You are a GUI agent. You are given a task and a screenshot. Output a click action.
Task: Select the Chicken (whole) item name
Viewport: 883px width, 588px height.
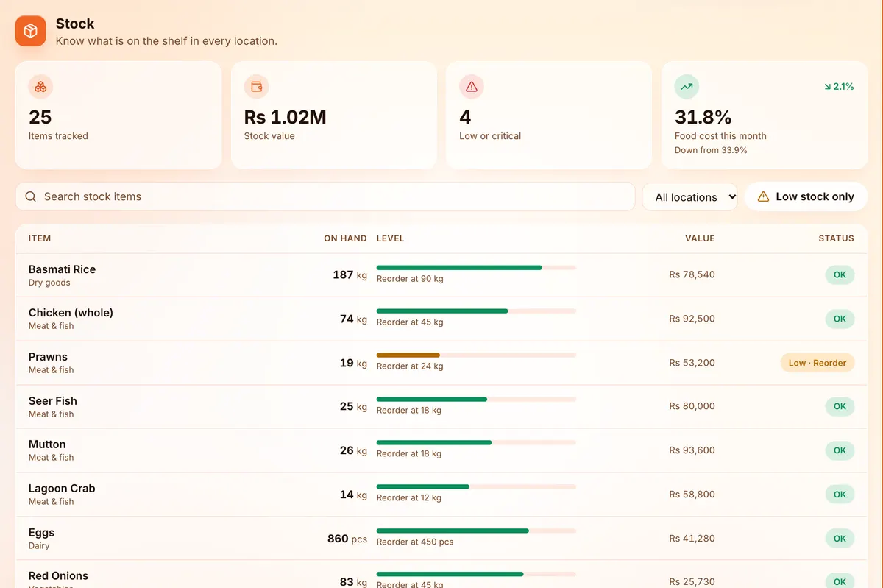coord(71,313)
